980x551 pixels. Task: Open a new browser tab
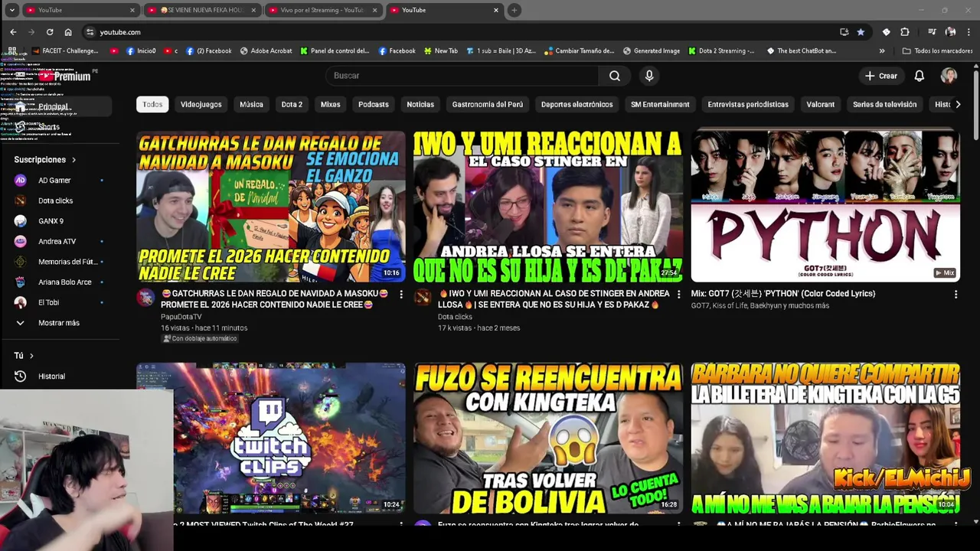[514, 10]
